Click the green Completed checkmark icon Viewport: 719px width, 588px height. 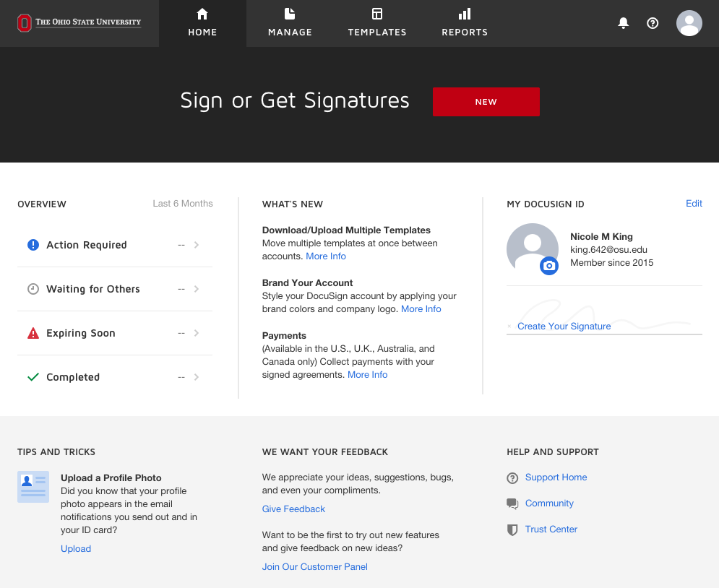point(33,377)
